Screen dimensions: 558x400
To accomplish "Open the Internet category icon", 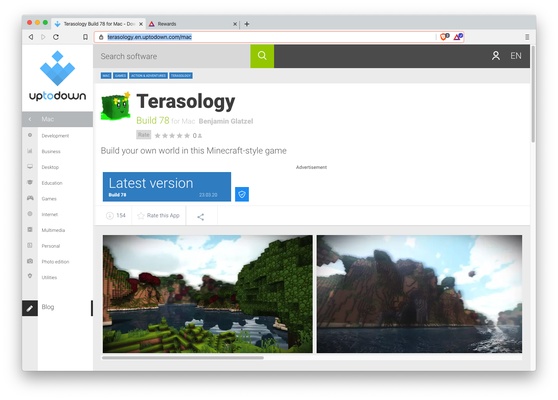I will (30, 214).
